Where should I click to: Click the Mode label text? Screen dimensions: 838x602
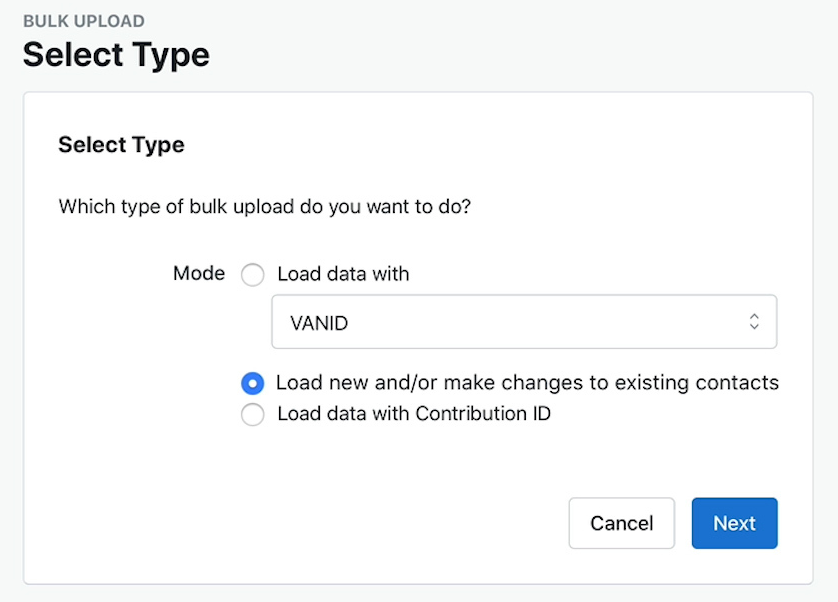[199, 274]
